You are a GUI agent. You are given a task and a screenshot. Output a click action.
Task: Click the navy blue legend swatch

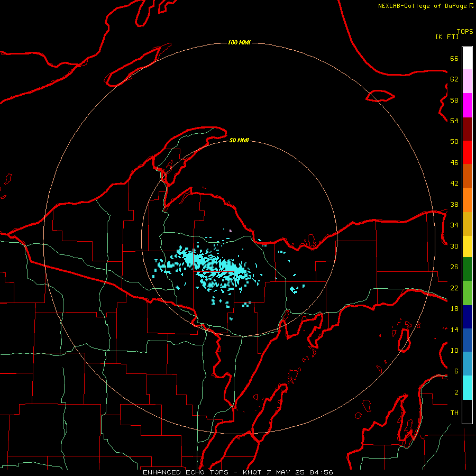pyautogui.click(x=467, y=317)
